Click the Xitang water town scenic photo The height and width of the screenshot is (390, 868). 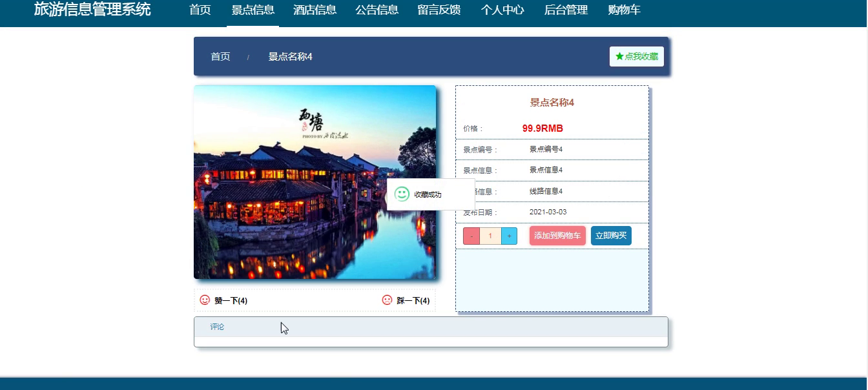(315, 182)
